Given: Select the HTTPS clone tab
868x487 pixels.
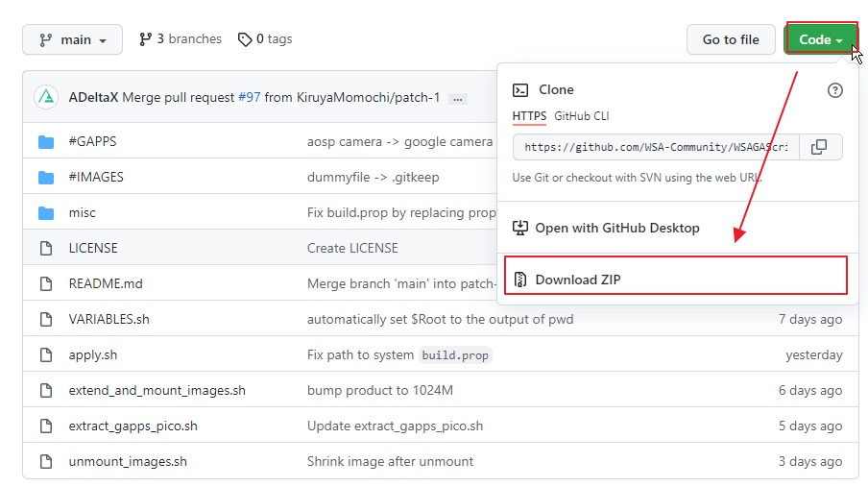Looking at the screenshot, I should pos(529,116).
